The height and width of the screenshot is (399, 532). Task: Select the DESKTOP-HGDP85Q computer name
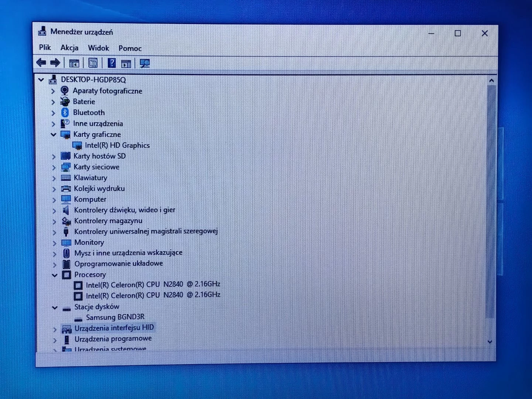(93, 80)
